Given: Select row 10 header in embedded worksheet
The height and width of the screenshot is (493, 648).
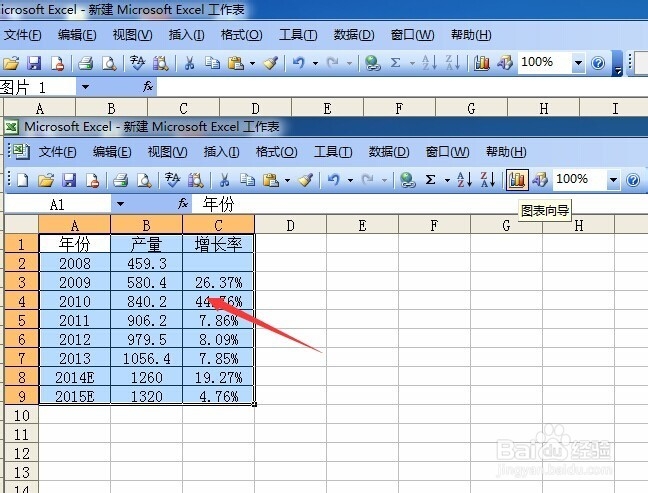Looking at the screenshot, I should coord(21,415).
